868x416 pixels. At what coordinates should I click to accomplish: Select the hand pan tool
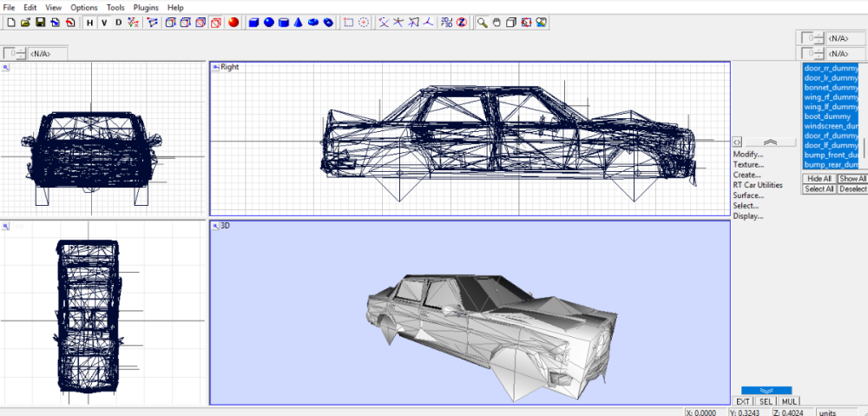point(497,23)
